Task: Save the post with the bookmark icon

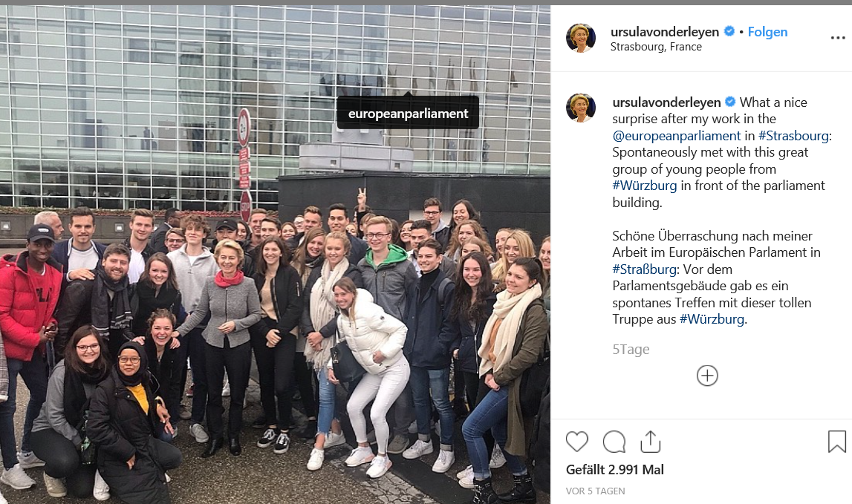Action: (837, 442)
